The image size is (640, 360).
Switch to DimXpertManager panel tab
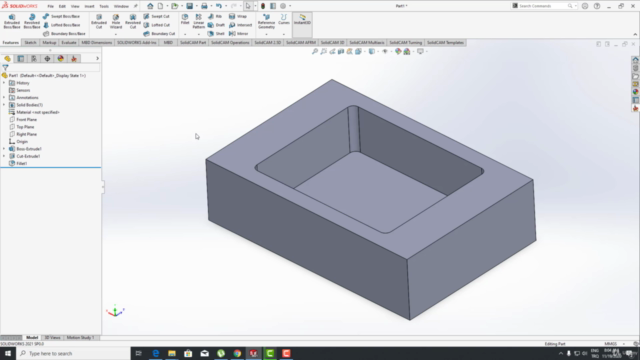47,59
